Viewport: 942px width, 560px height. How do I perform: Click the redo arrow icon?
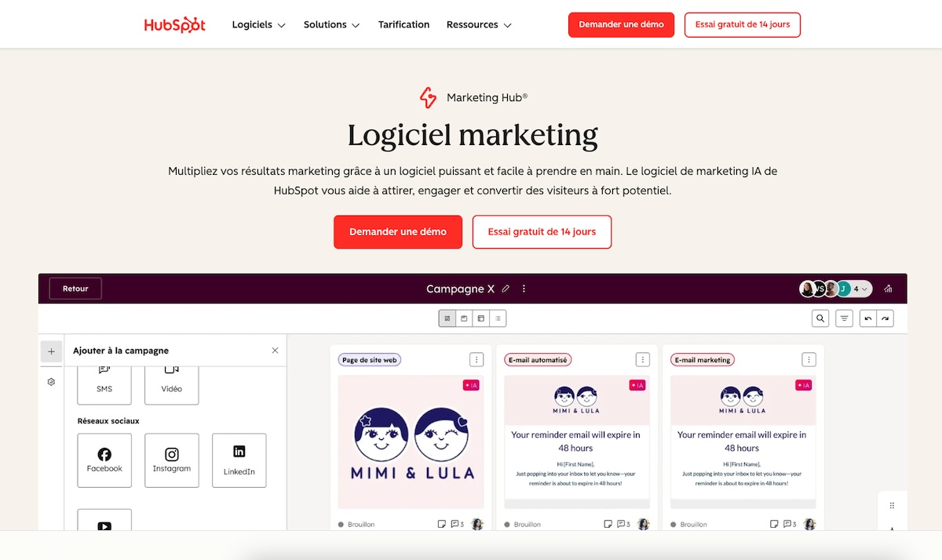point(885,318)
